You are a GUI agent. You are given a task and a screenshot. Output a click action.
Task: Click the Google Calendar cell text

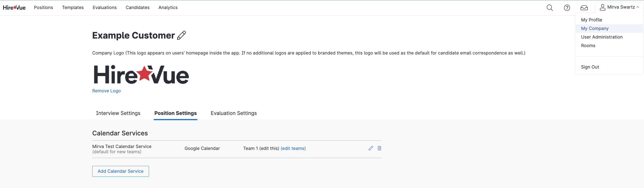(202, 148)
